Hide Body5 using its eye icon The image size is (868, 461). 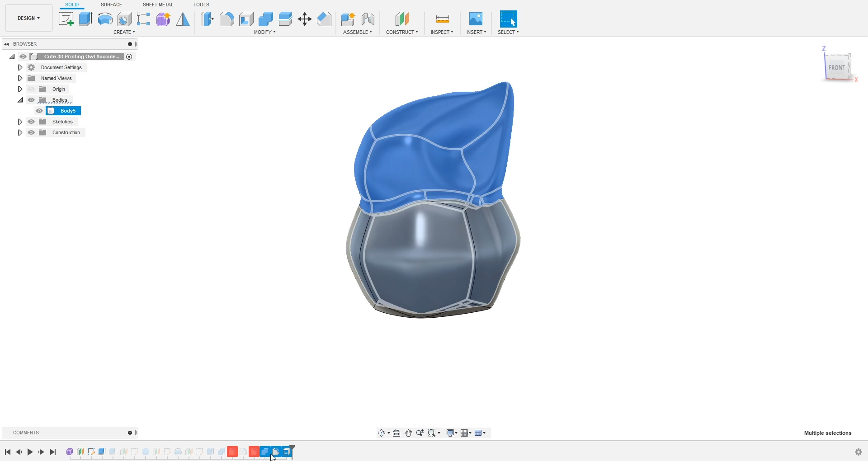coord(39,111)
